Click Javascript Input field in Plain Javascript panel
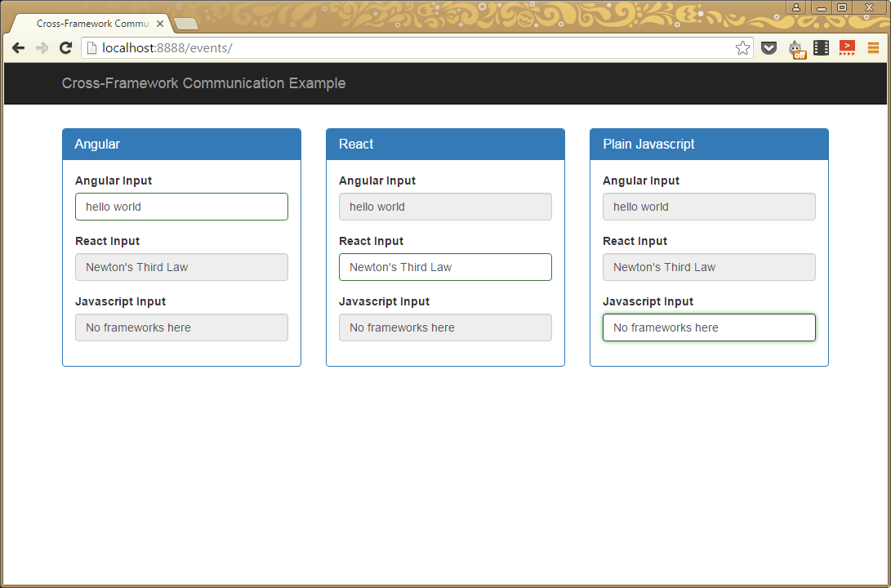891x588 pixels. pos(709,327)
